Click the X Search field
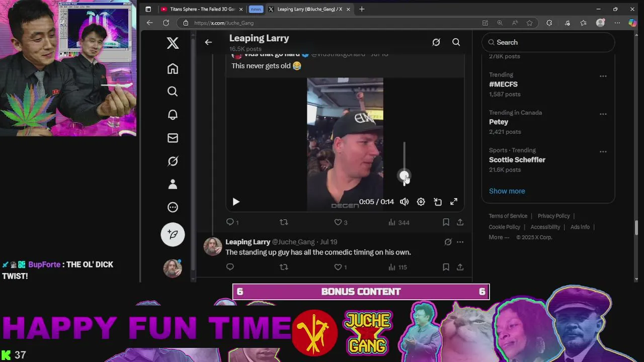The image size is (644, 362). point(548,42)
